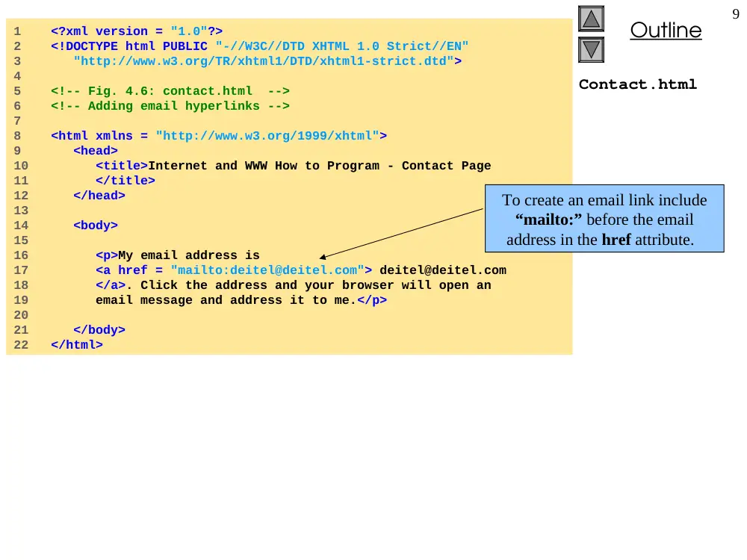Viewport: 747px width, 560px height.
Task: Select the "</title>" closing tag
Action: [125, 181]
